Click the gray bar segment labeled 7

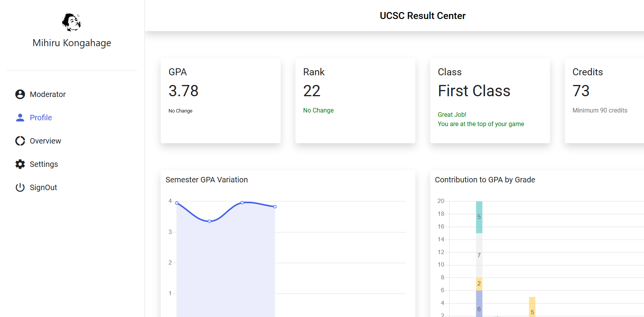pos(479,255)
